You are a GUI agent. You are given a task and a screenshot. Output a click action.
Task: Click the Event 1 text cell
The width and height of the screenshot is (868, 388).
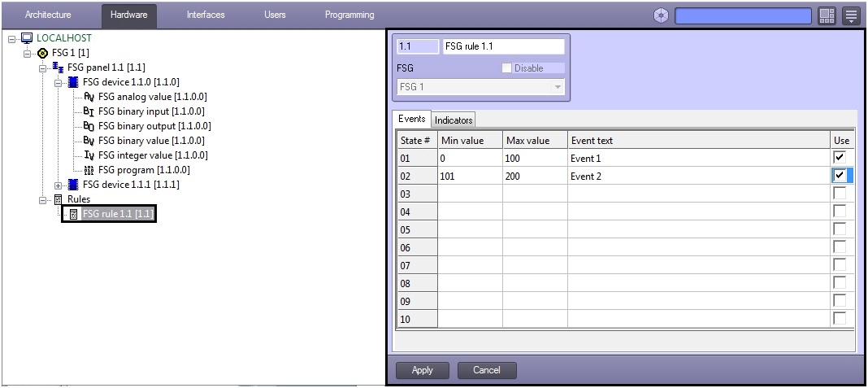click(x=699, y=158)
